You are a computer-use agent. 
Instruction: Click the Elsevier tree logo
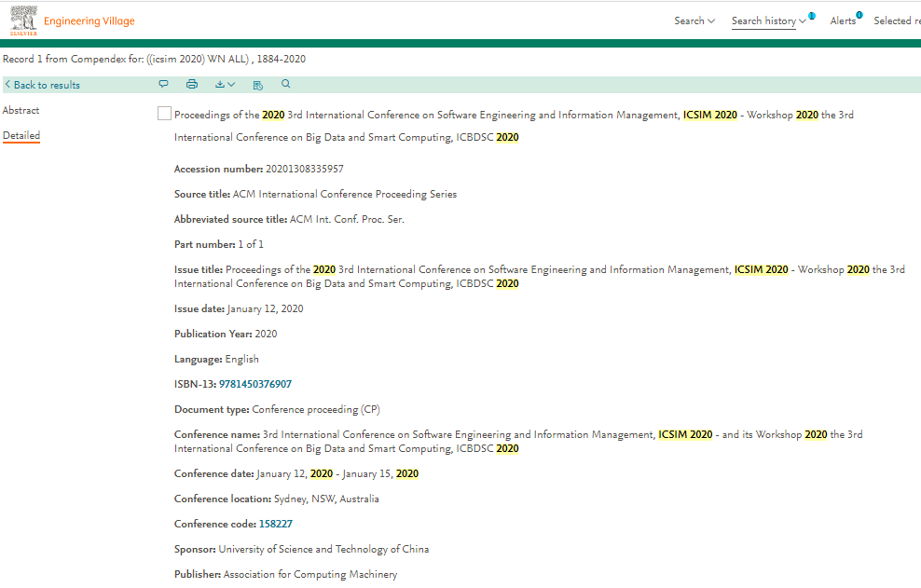23,21
